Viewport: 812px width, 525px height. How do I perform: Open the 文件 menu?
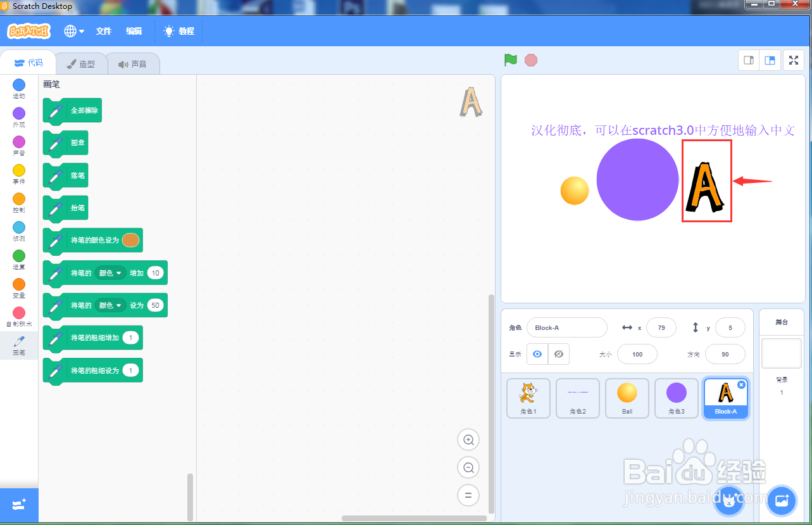click(103, 30)
